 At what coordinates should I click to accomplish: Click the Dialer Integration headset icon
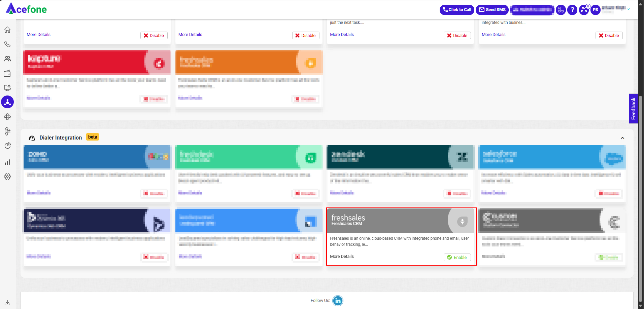(x=32, y=138)
